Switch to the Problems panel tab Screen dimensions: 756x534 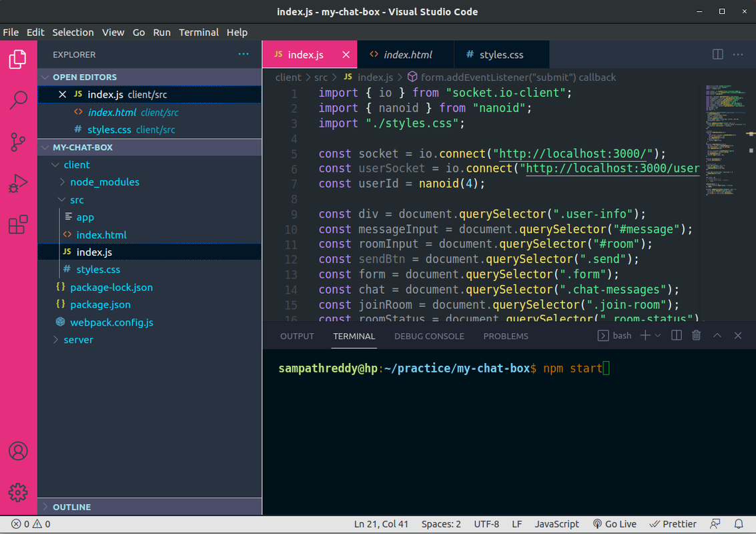(x=506, y=336)
